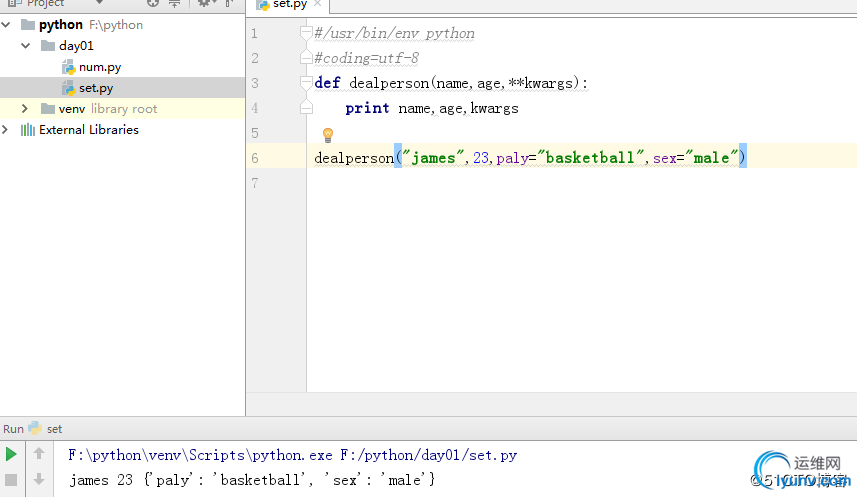
Task: Toggle fold marker on line 2 comment
Action: point(306,57)
